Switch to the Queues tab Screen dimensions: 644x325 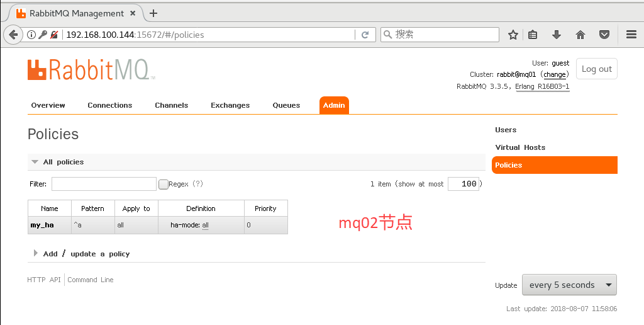coord(286,105)
